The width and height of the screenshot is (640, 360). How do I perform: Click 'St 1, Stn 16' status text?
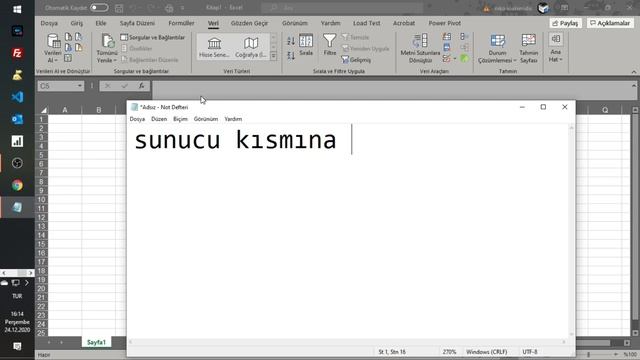tap(392, 351)
